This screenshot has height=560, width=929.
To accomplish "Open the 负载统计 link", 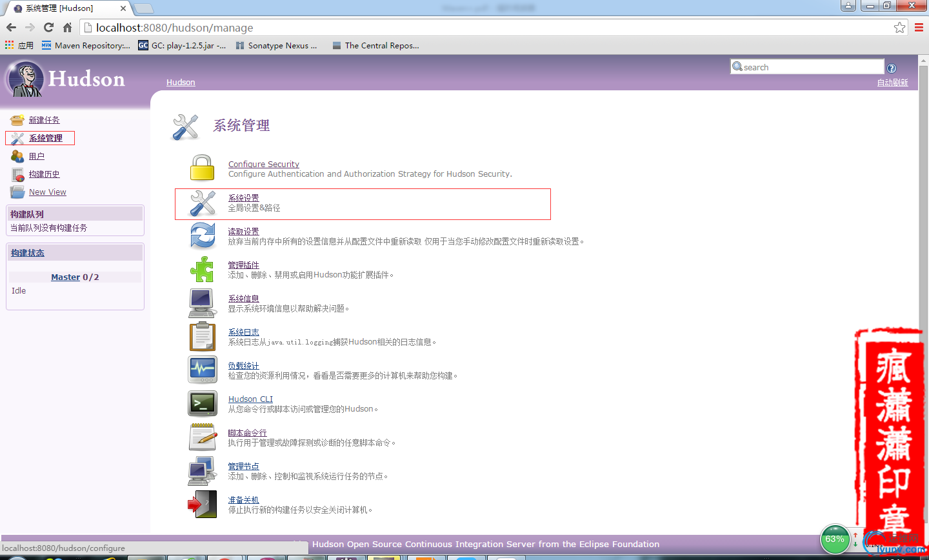I will (x=243, y=365).
